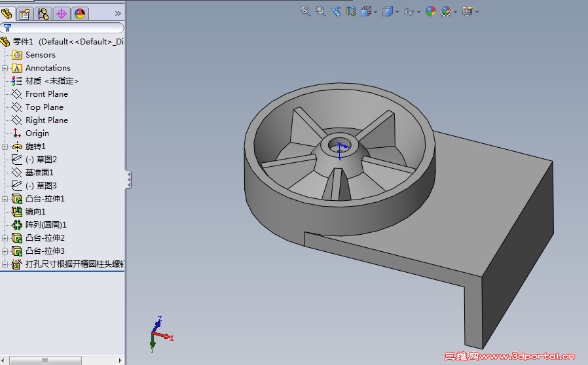This screenshot has height=365, width=588.
Task: Click the material icon beside 材质
Action: (16, 81)
